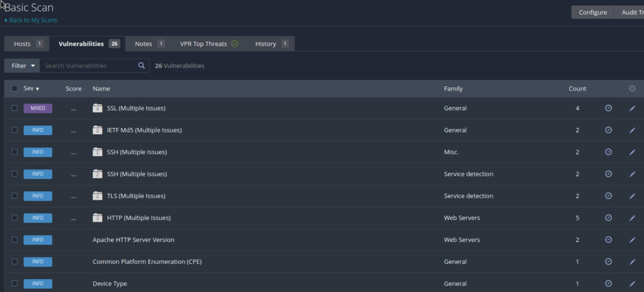
Task: Select checkbox for Common Platform Enumeration row
Action: click(x=14, y=262)
